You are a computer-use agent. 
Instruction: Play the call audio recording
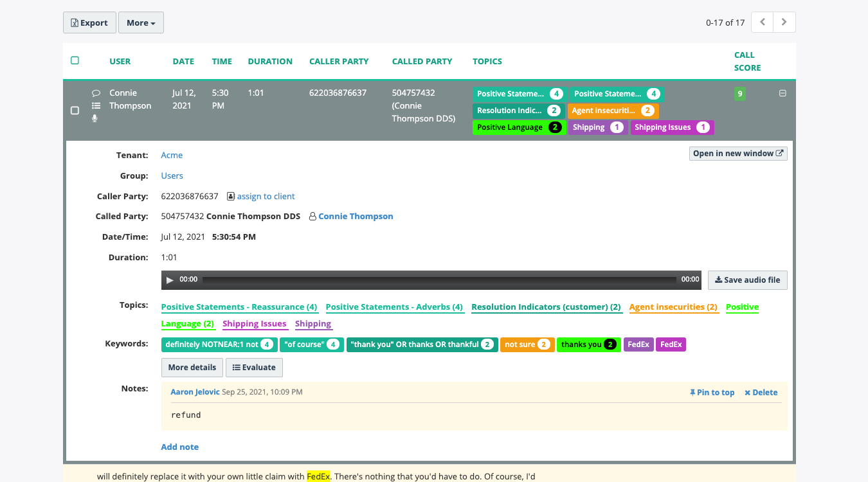point(170,280)
